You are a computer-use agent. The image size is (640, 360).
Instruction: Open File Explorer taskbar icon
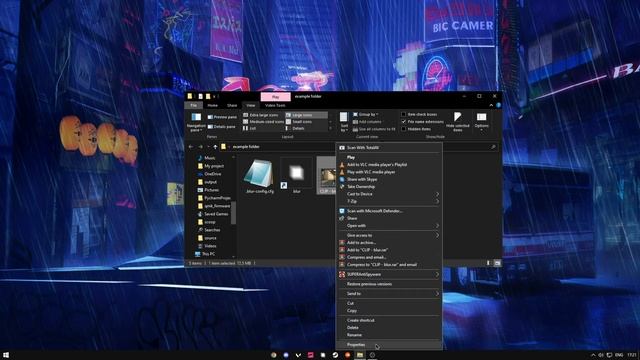pyautogui.click(x=360, y=355)
